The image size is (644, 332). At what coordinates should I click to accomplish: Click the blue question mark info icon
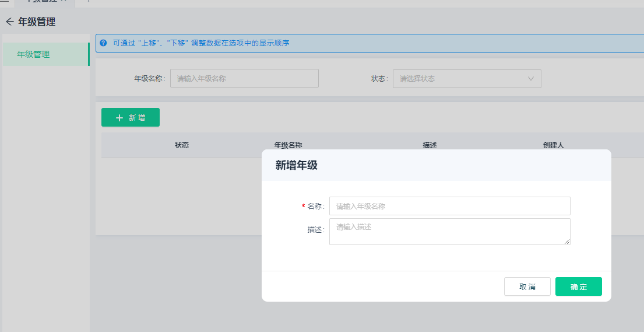click(x=104, y=43)
